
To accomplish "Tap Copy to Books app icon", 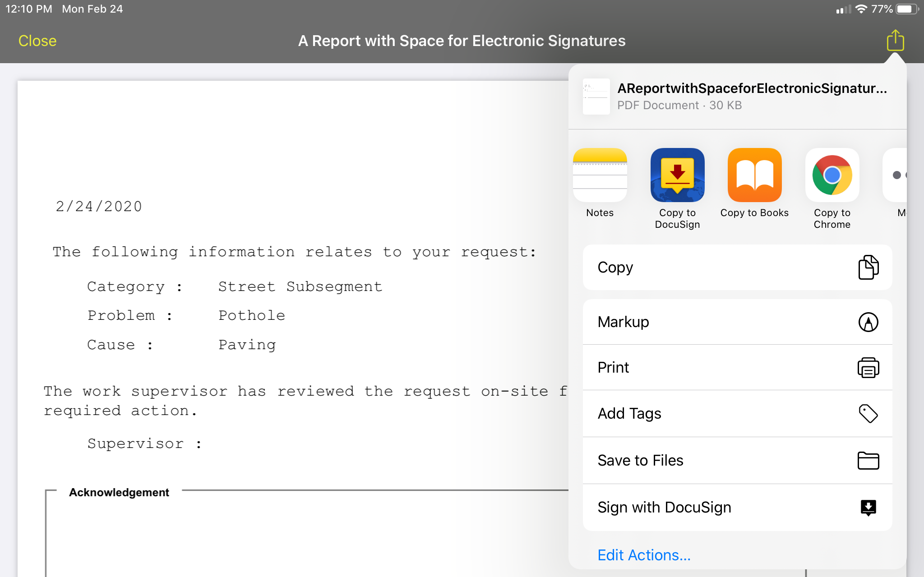I will [754, 175].
